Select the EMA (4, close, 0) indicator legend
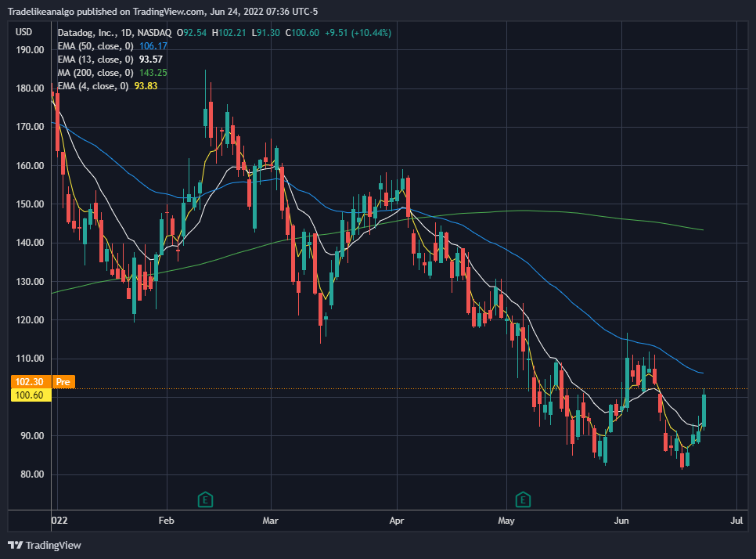Screen dimensions: 756x559 pyautogui.click(x=93, y=86)
